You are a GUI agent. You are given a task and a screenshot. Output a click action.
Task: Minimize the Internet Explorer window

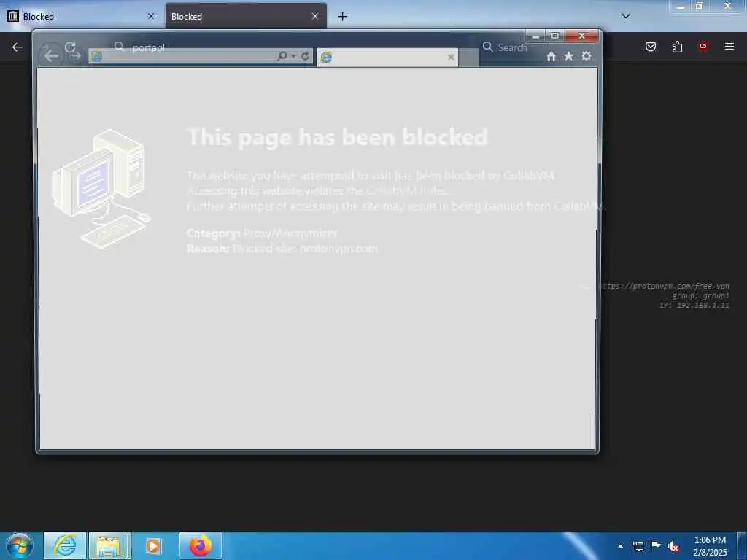pos(535,36)
